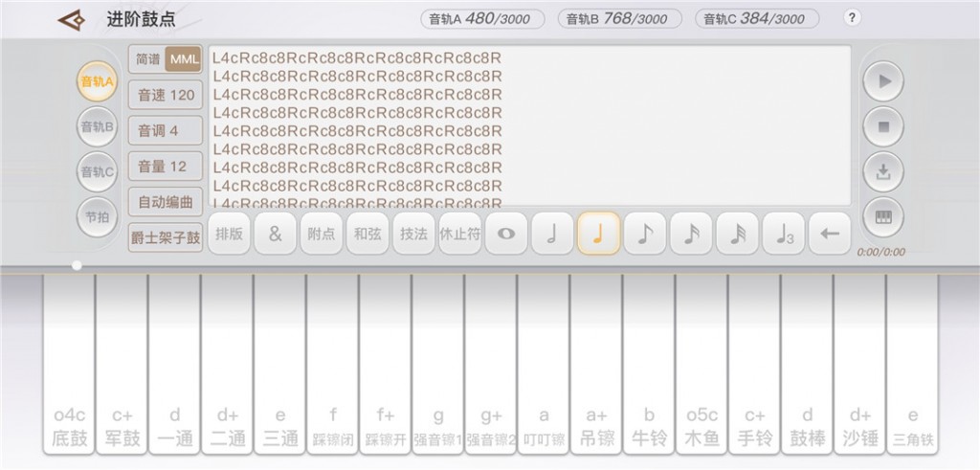This screenshot has height=470, width=980.
Task: Select the half note duration
Action: pyautogui.click(x=552, y=234)
